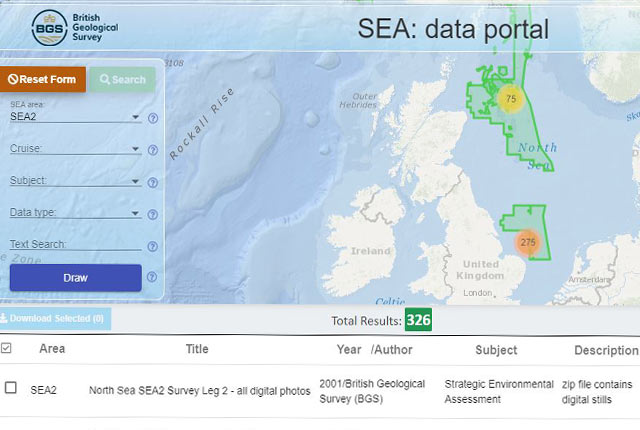Click the SEA2 area cell in the first row
Screen dimensions: 640x430
44,390
